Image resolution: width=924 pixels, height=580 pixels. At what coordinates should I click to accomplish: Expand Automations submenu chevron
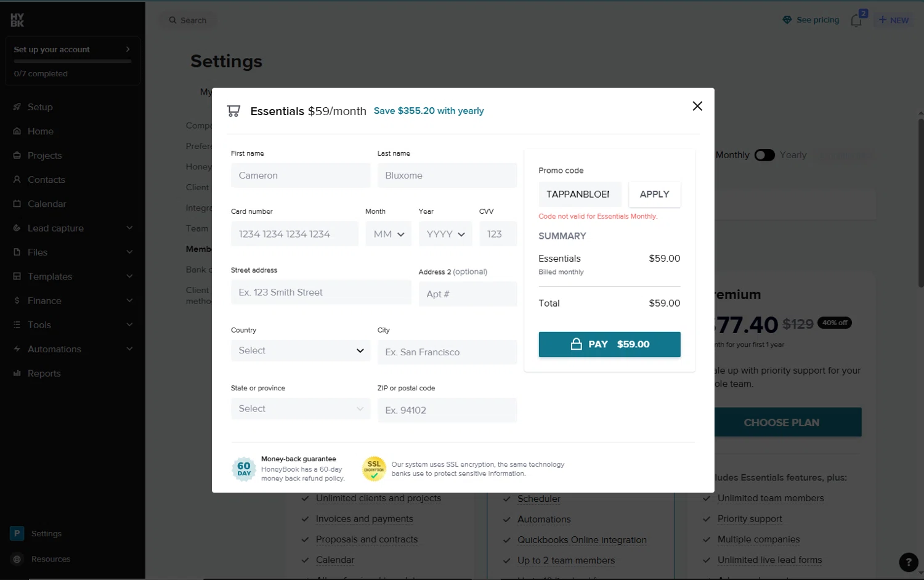pyautogui.click(x=129, y=349)
